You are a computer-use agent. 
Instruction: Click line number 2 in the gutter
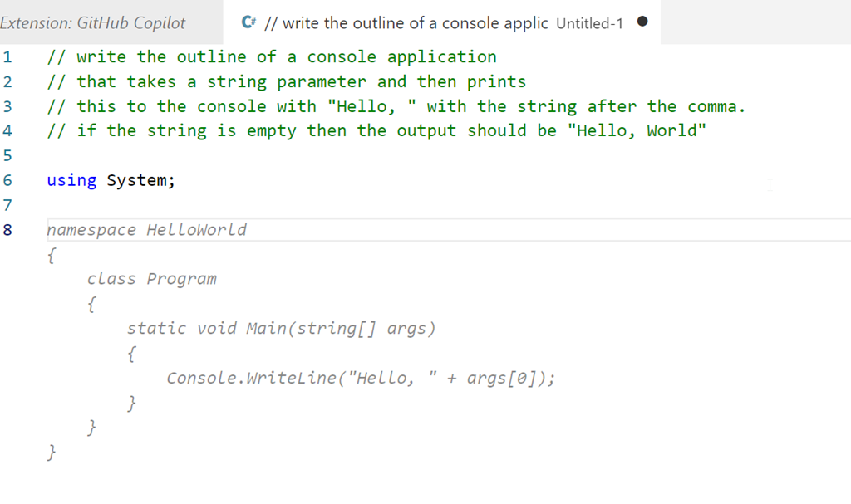coord(7,82)
